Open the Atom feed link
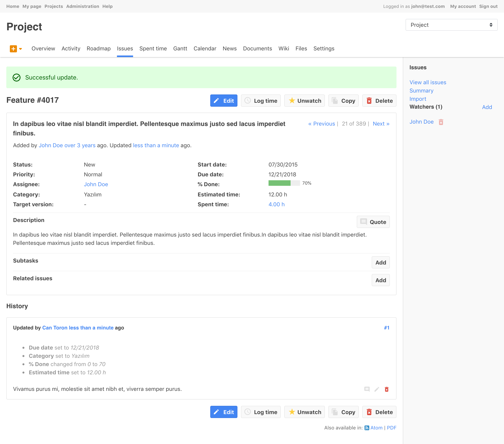The image size is (504, 444). tap(376, 428)
